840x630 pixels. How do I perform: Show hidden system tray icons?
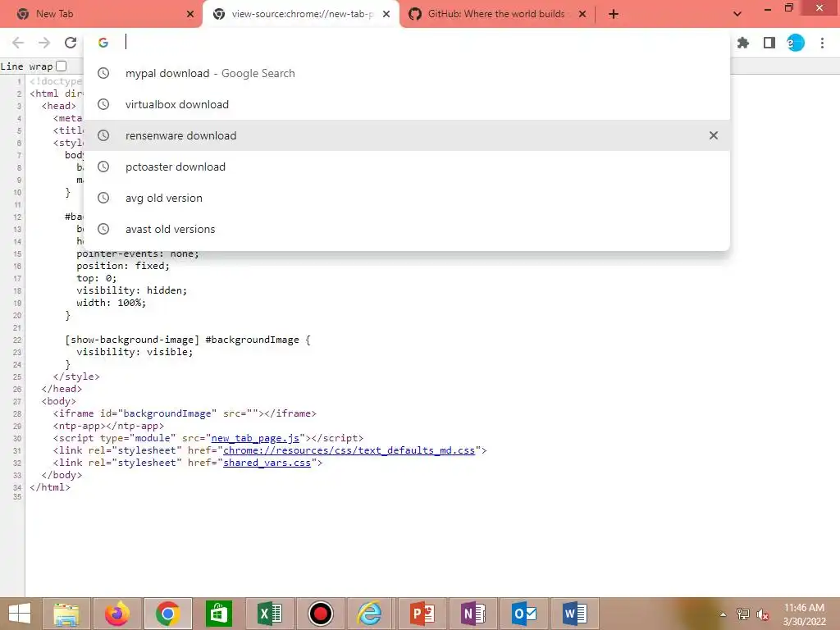[x=723, y=614]
